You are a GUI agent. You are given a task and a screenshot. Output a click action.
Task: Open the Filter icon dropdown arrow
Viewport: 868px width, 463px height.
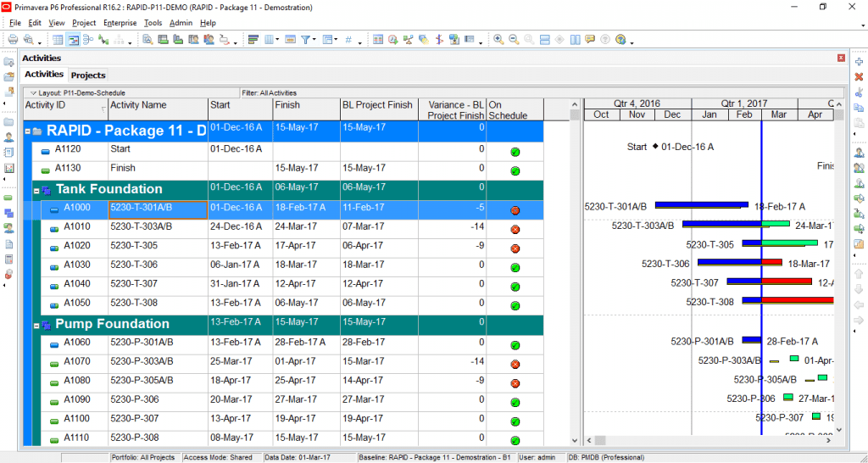(x=314, y=40)
